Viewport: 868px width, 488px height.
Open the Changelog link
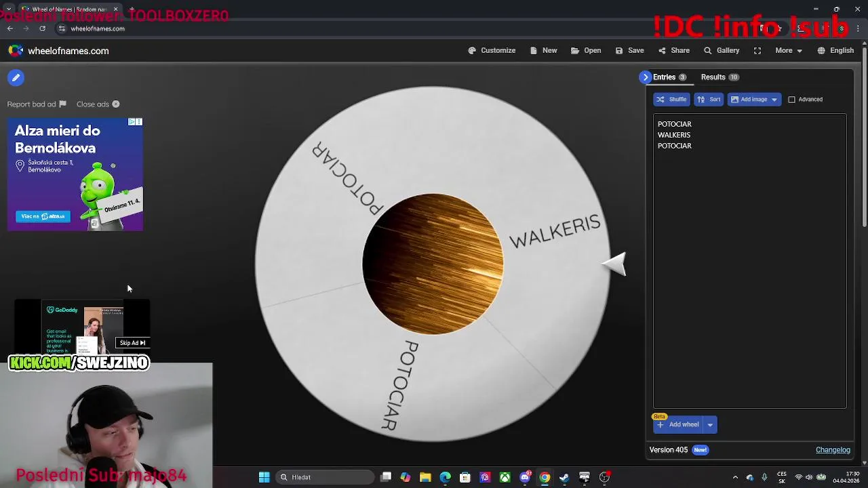pos(833,450)
